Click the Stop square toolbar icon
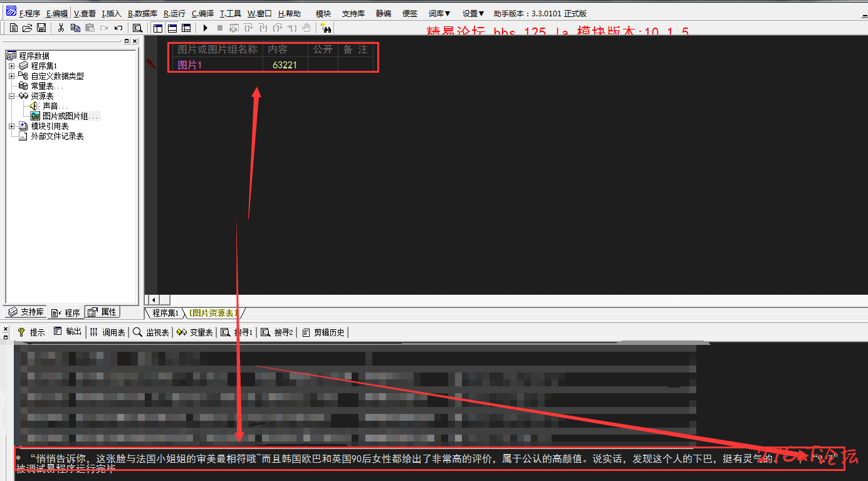 click(219, 28)
